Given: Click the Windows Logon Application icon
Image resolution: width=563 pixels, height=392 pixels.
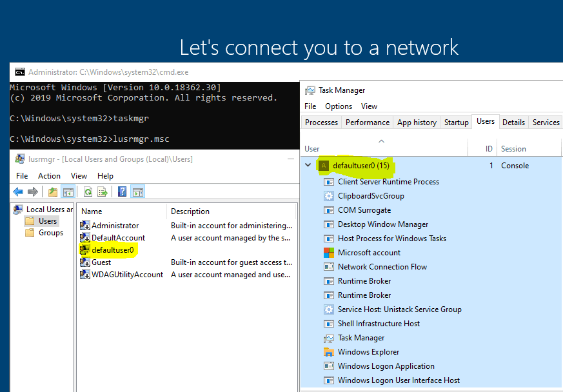Looking at the screenshot, I should pyautogui.click(x=328, y=366).
